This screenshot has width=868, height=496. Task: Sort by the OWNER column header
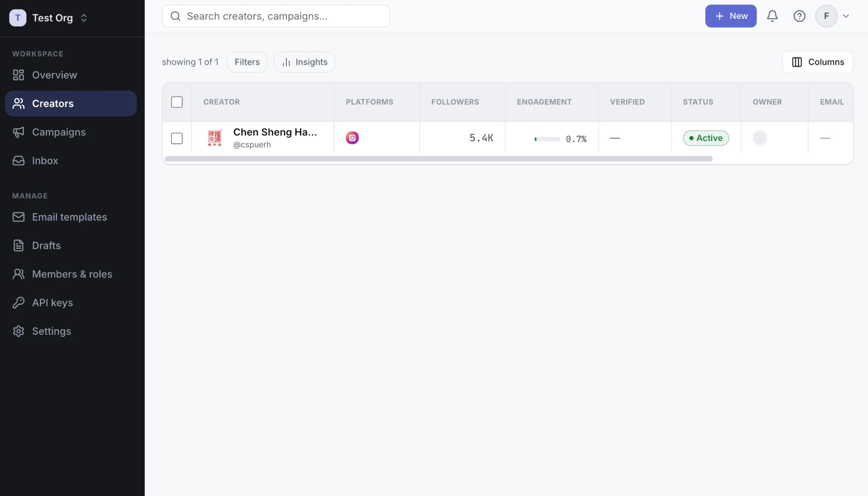[767, 102]
